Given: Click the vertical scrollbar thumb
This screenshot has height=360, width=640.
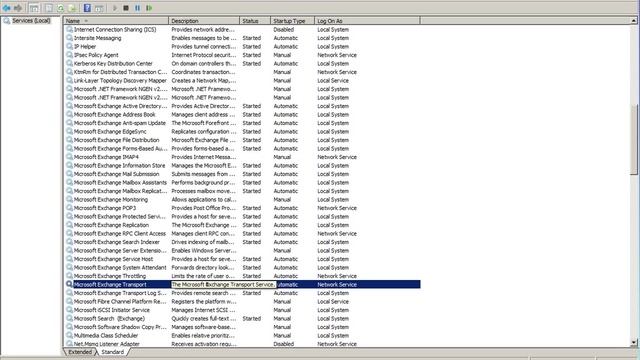Looking at the screenshot, I should pyautogui.click(x=633, y=140).
